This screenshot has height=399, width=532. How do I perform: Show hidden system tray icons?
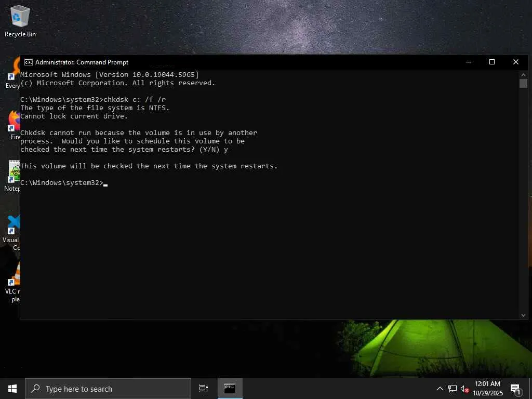440,389
